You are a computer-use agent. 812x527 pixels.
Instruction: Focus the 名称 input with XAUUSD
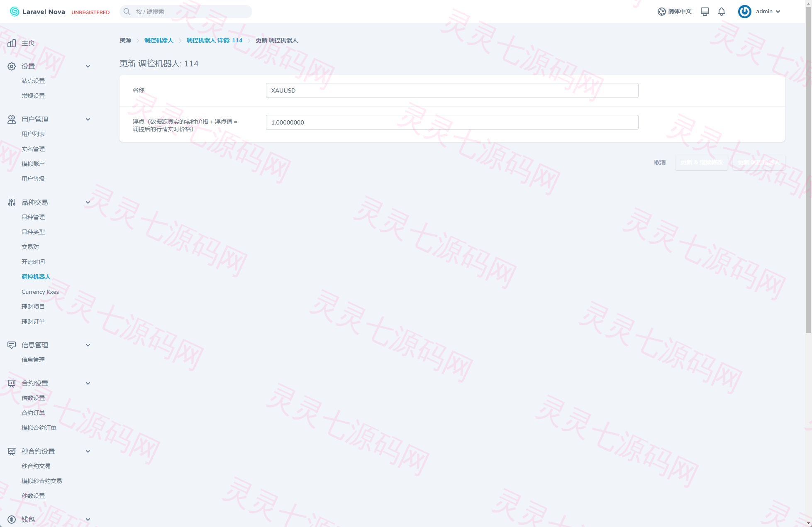452,90
